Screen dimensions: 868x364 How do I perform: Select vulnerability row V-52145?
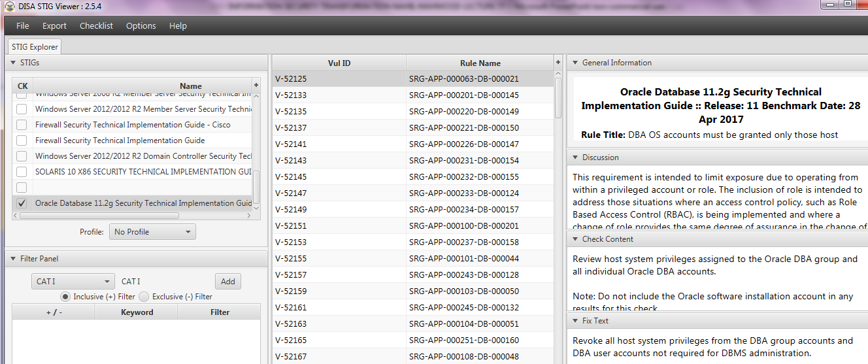pyautogui.click(x=413, y=177)
